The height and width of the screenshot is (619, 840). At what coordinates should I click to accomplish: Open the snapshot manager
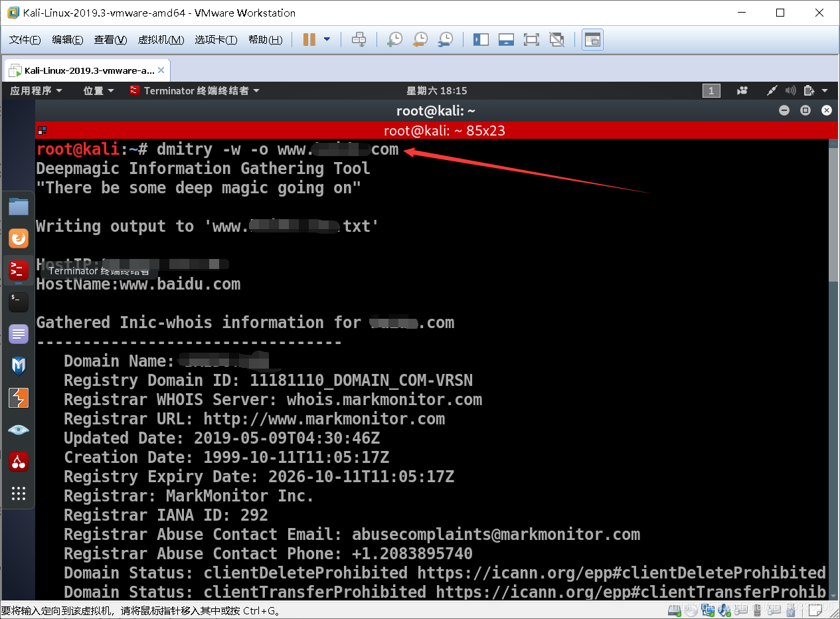click(x=446, y=40)
